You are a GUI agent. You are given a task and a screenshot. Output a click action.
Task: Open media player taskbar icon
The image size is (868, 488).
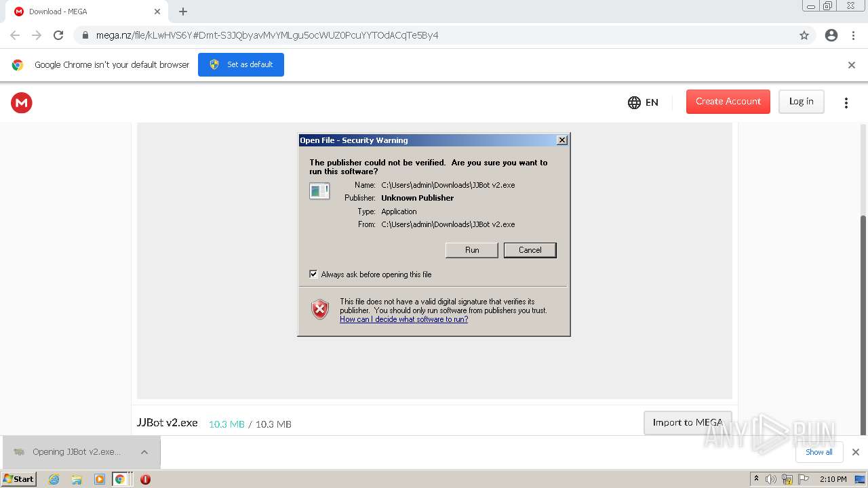point(100,479)
